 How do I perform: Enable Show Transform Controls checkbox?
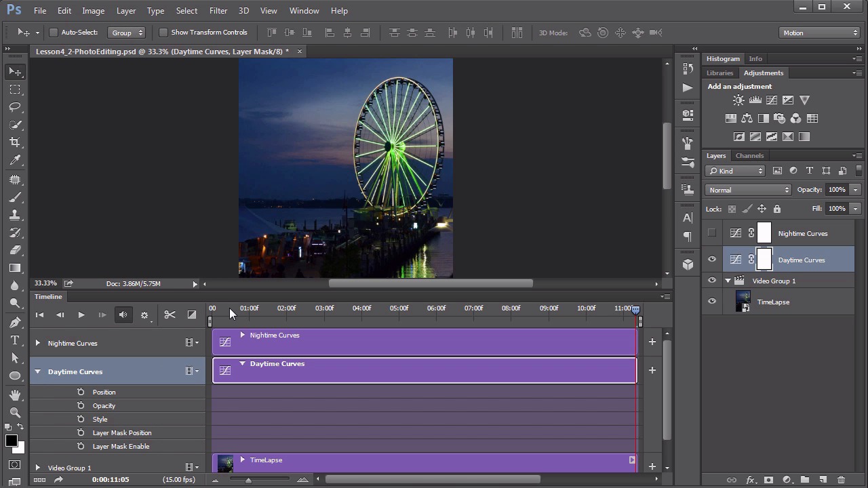click(163, 33)
